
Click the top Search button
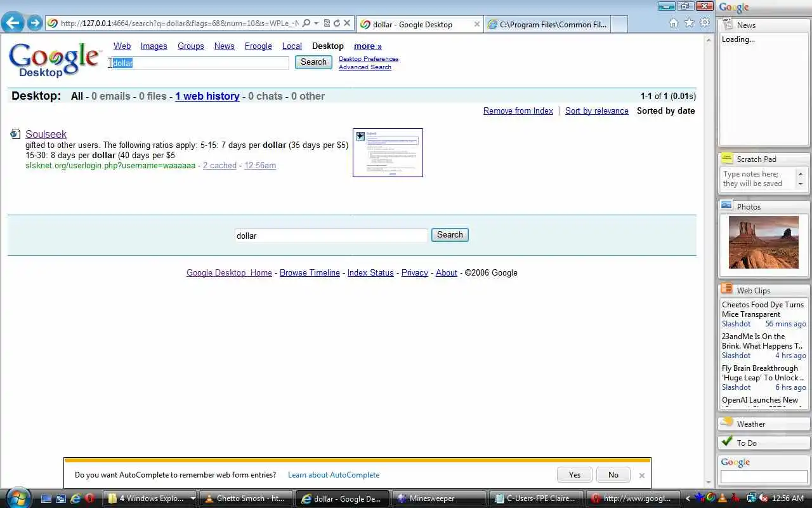tap(313, 62)
